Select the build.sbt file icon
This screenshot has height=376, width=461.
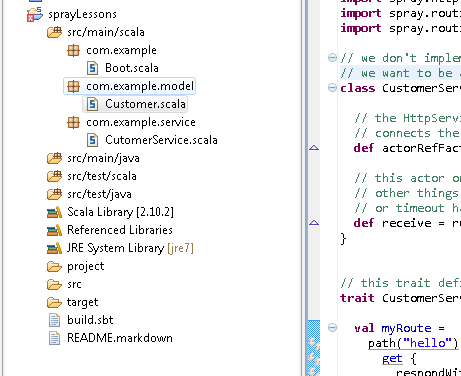click(x=54, y=320)
